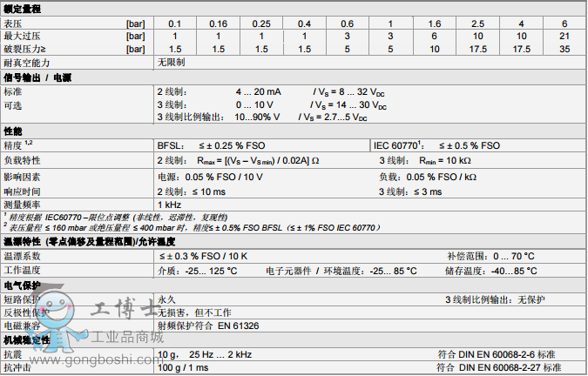
Task: Click the burst pressure value 35
Action: pyautogui.click(x=564, y=49)
